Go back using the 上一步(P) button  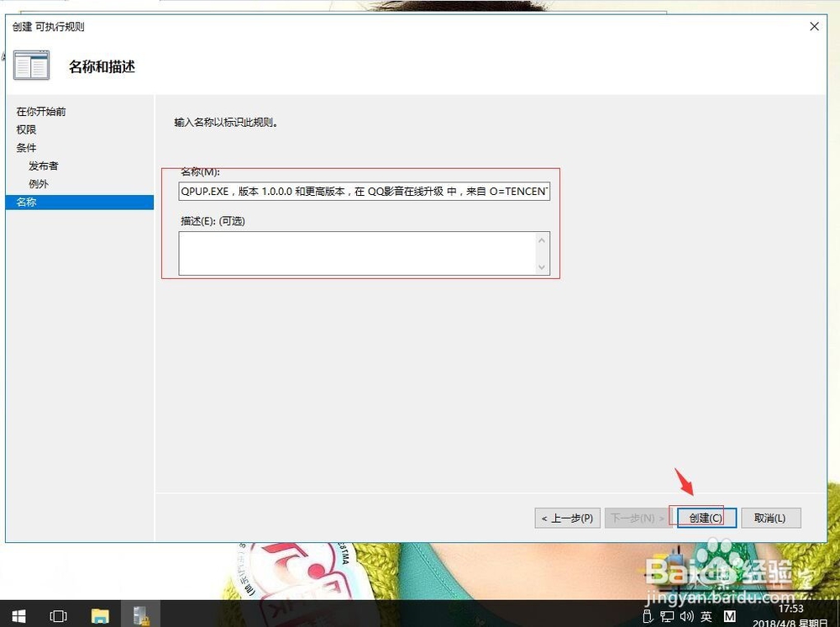567,518
